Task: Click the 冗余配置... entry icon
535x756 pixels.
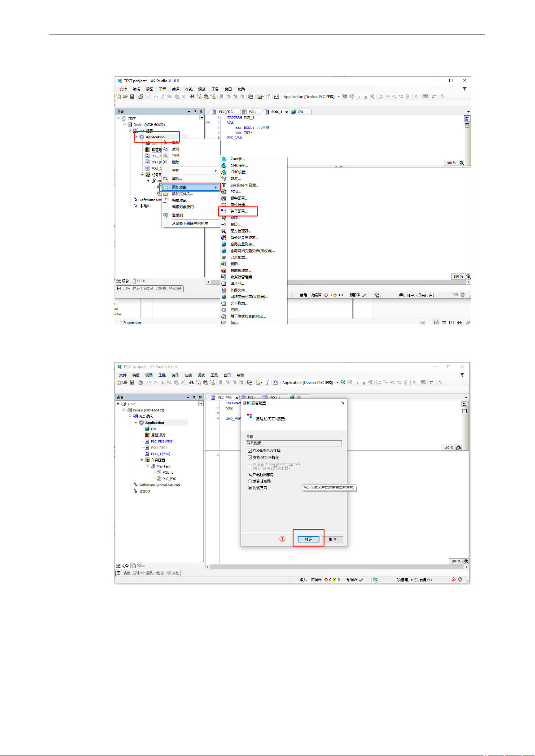Action: (224, 257)
